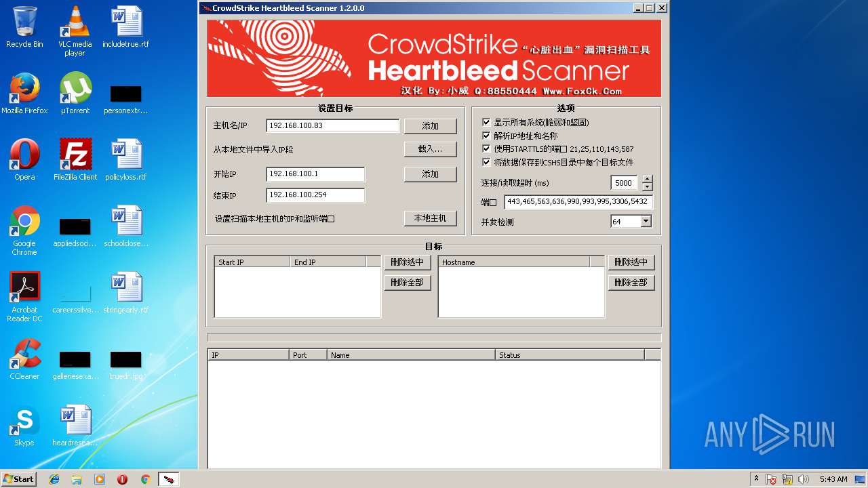Screen dimensions: 868x488
Task: Open the Start menu
Action: click(18, 479)
